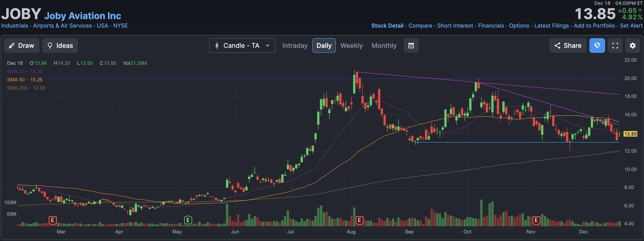
Task: Click the 13.85 current price tag on axis
Action: [630, 134]
